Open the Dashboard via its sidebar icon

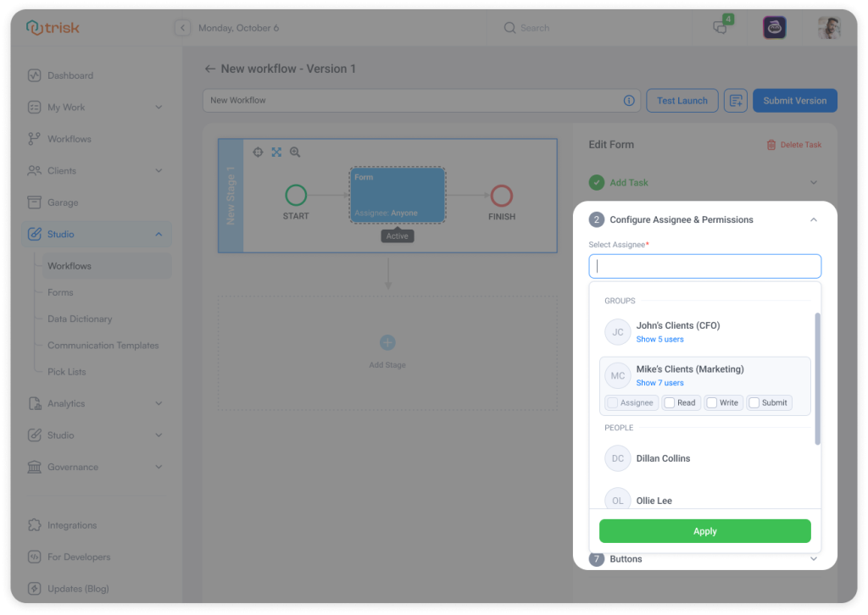point(34,75)
